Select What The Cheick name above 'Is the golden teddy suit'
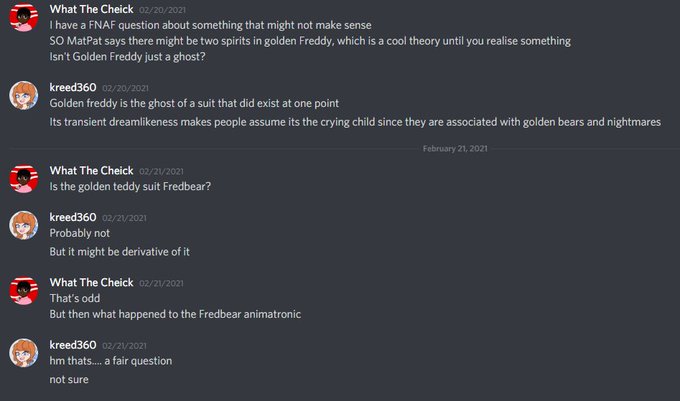Viewport: 680px width, 401px height. click(x=92, y=171)
